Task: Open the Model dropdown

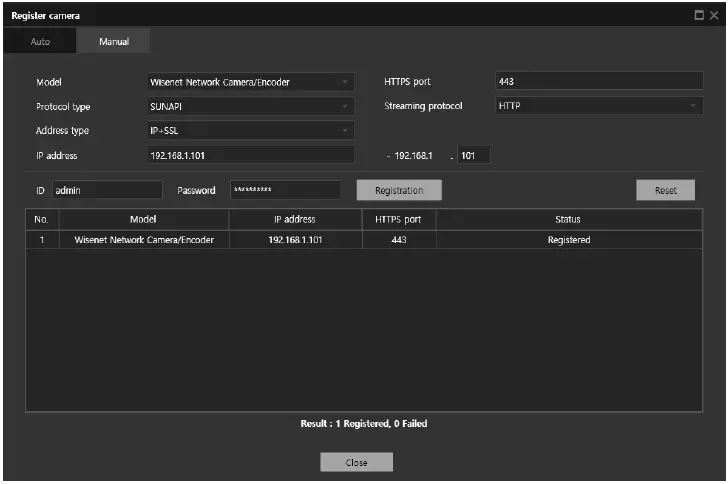Action: [251, 82]
